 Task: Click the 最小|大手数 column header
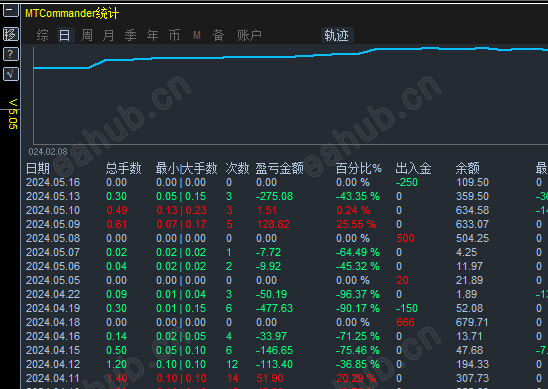(186, 168)
